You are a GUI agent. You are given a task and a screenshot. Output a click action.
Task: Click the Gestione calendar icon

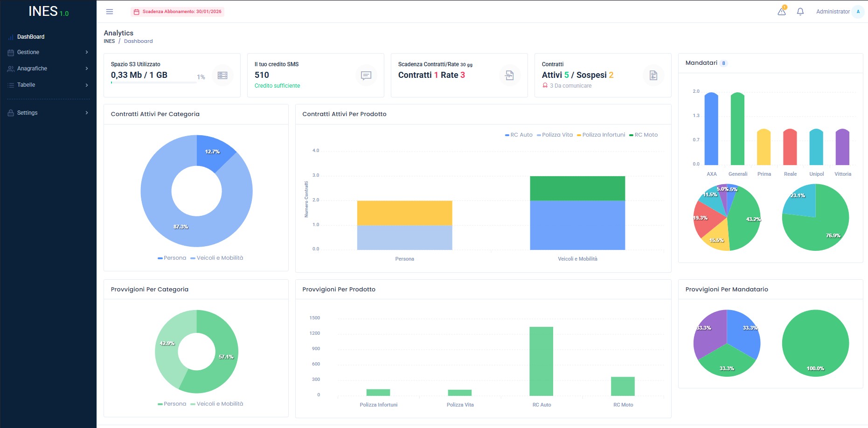(10, 52)
